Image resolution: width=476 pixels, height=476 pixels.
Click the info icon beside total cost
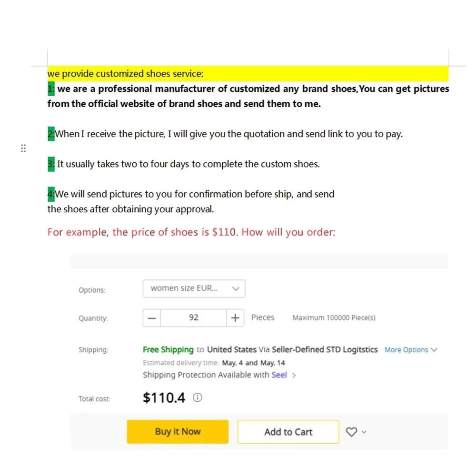[198, 397]
